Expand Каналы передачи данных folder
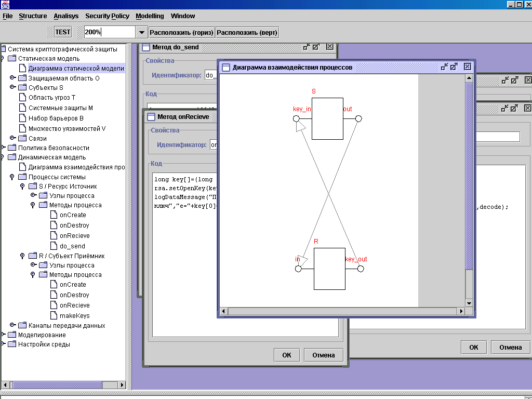The height and width of the screenshot is (399, 532). [13, 325]
